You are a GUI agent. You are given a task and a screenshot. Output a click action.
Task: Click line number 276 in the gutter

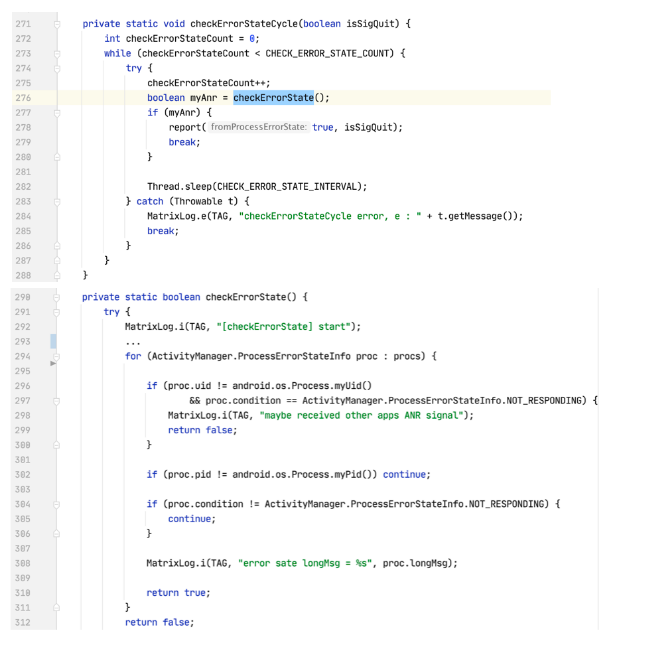tap(23, 98)
